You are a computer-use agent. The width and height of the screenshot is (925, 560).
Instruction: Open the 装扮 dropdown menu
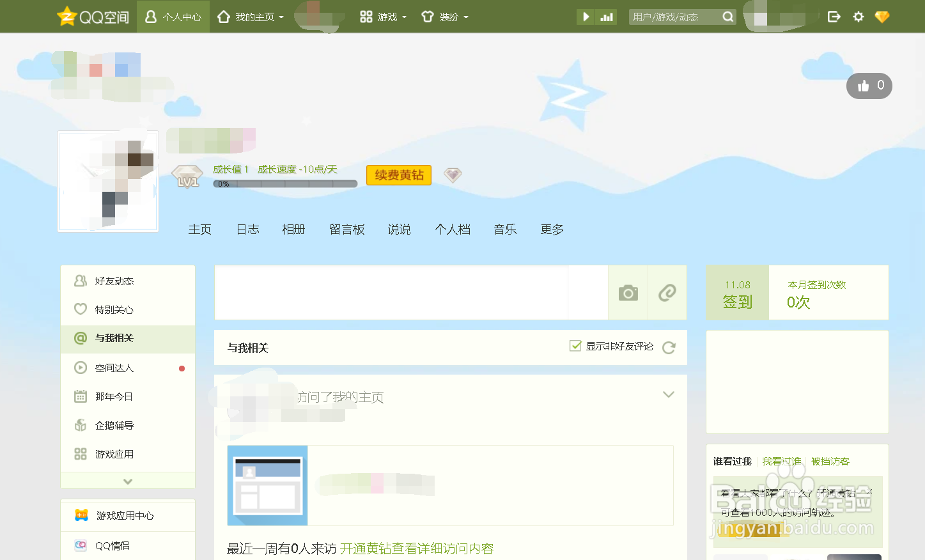445,17
